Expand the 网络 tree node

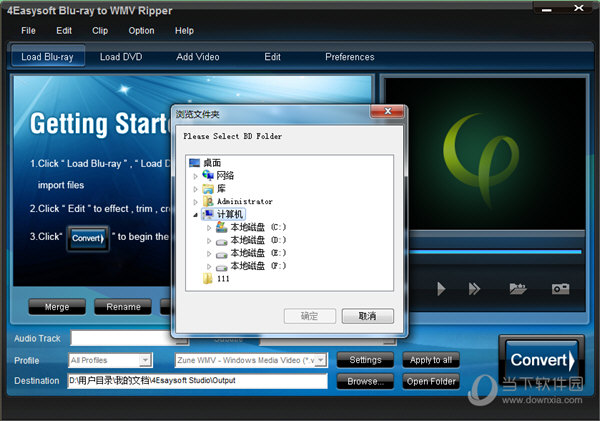(195, 176)
